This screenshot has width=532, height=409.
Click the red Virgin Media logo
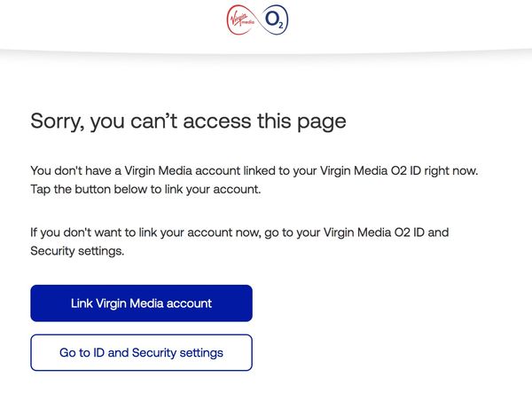241,20
